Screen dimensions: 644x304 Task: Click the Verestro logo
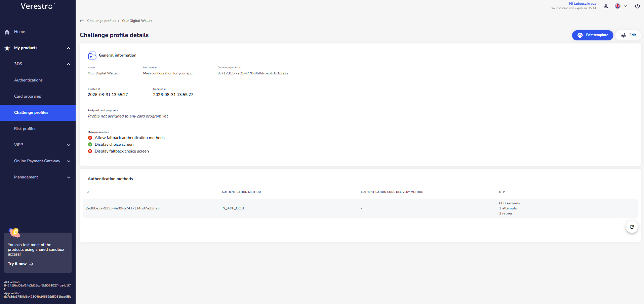[x=38, y=6]
